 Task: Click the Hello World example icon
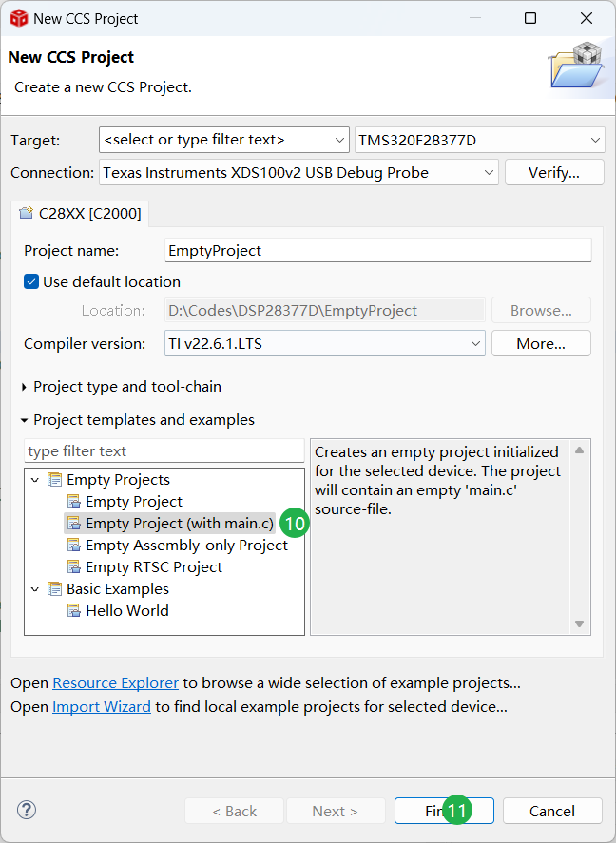(x=74, y=611)
